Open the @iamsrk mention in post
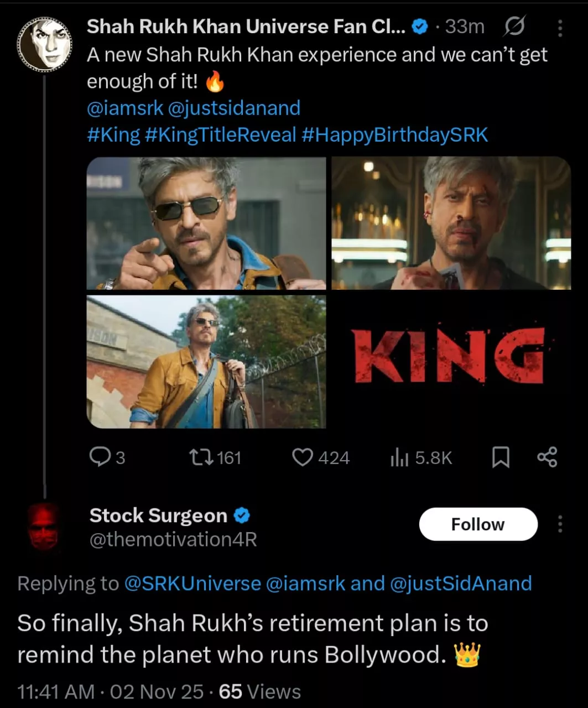Viewport: 588px width, 708px height. tap(125, 108)
